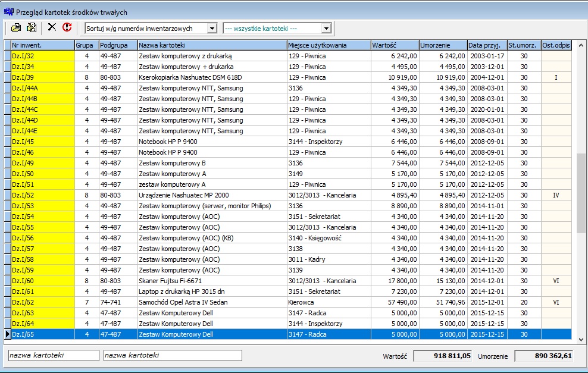Select inventory number Dz.I/50
588x373 pixels.
click(x=43, y=174)
